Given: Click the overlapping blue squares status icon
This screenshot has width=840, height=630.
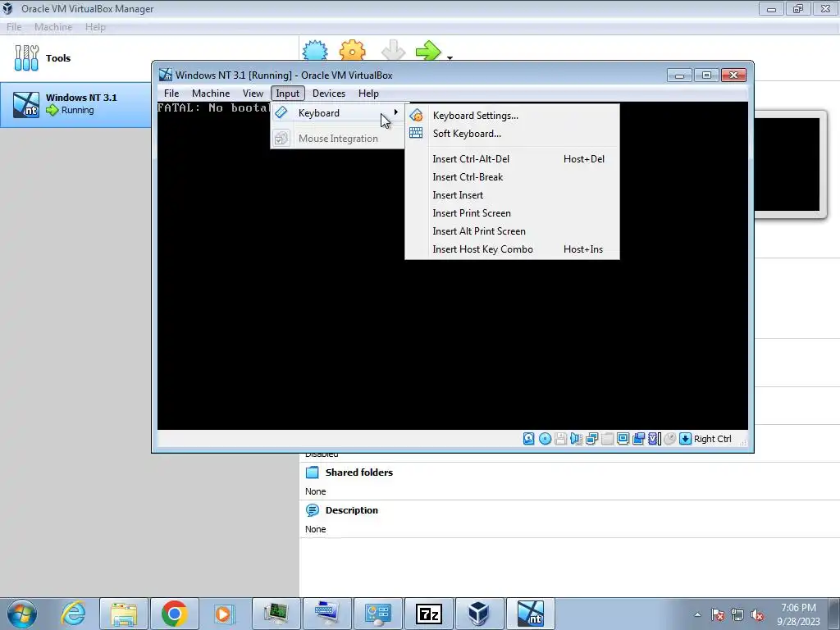Looking at the screenshot, I should (638, 439).
